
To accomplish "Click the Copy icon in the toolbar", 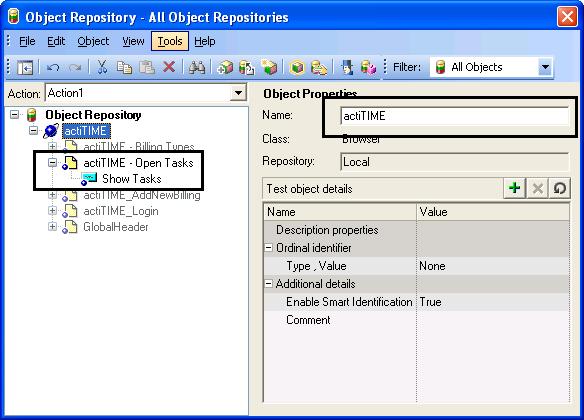I will point(124,67).
